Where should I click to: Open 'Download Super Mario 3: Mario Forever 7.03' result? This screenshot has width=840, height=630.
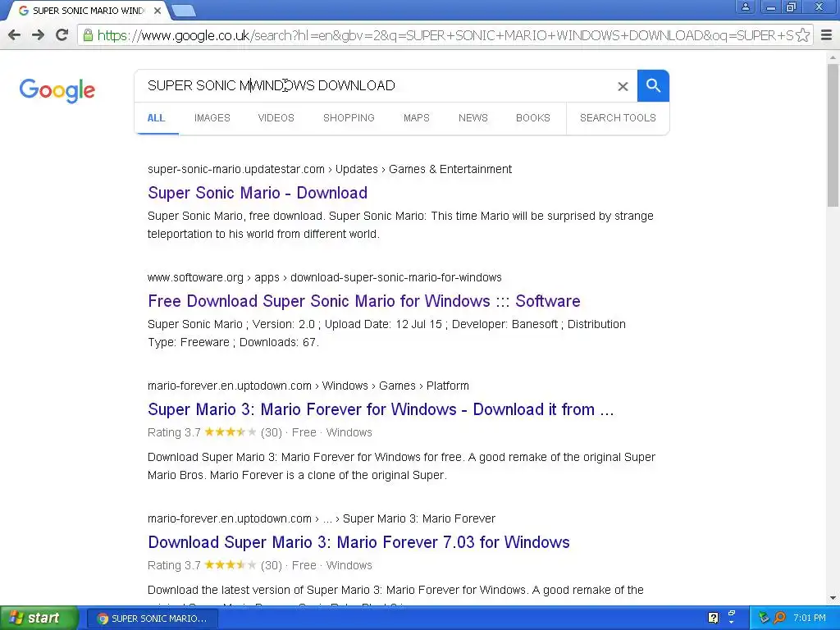coord(359,542)
